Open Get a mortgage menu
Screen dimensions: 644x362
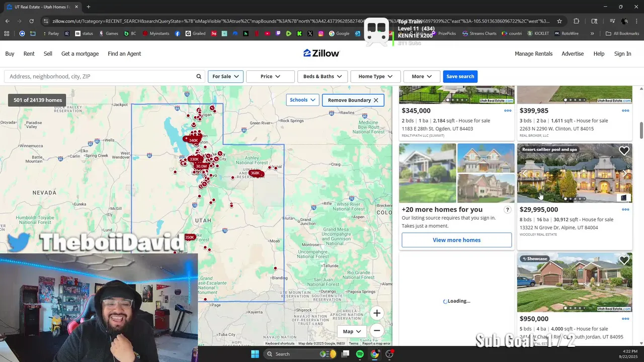80,54
